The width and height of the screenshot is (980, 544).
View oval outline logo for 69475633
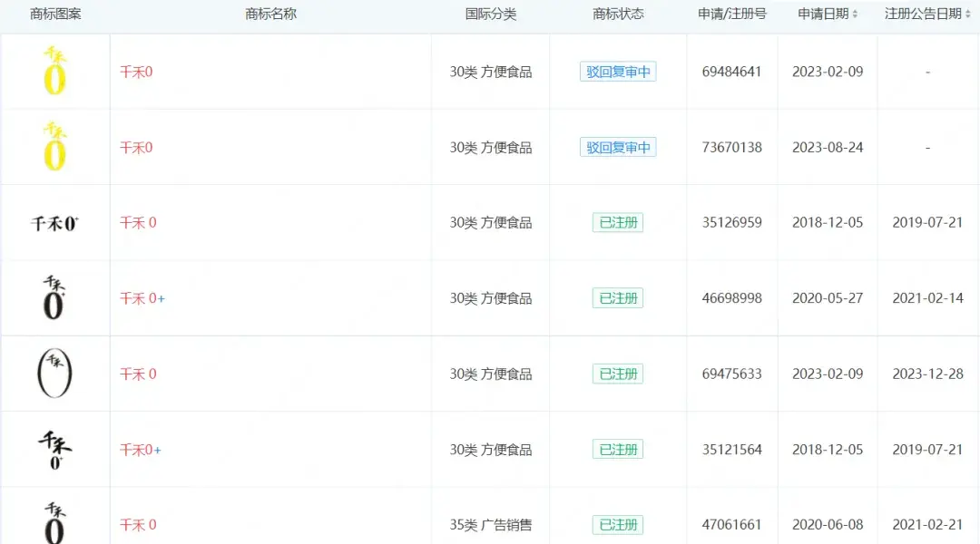[55, 373]
